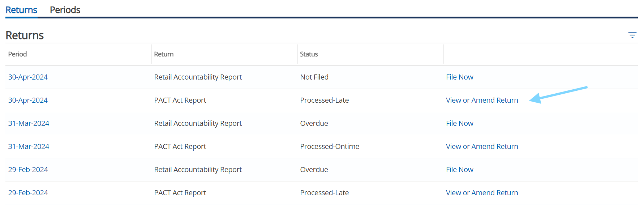View or amend 29-Feb-2024 PACT Act Report
The image size is (644, 205).
tap(482, 193)
